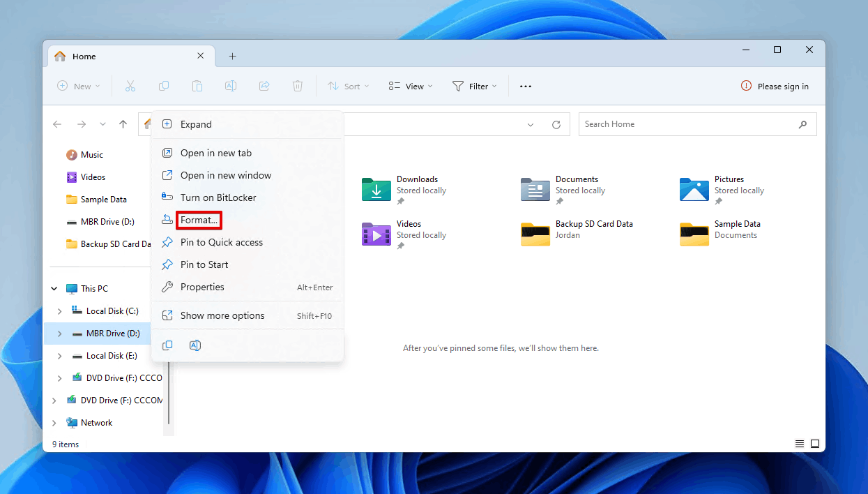This screenshot has width=868, height=494.
Task: Expand the Network tree node
Action: [54, 423]
